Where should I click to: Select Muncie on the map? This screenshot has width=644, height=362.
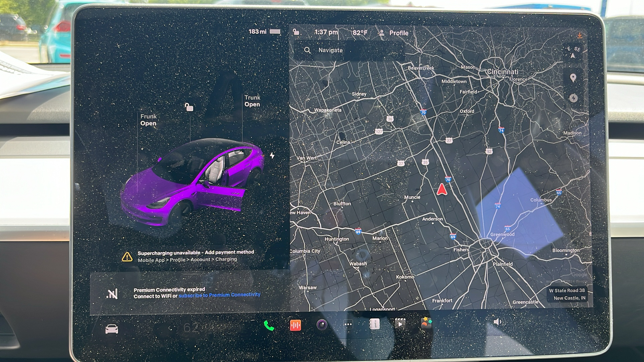(x=412, y=197)
